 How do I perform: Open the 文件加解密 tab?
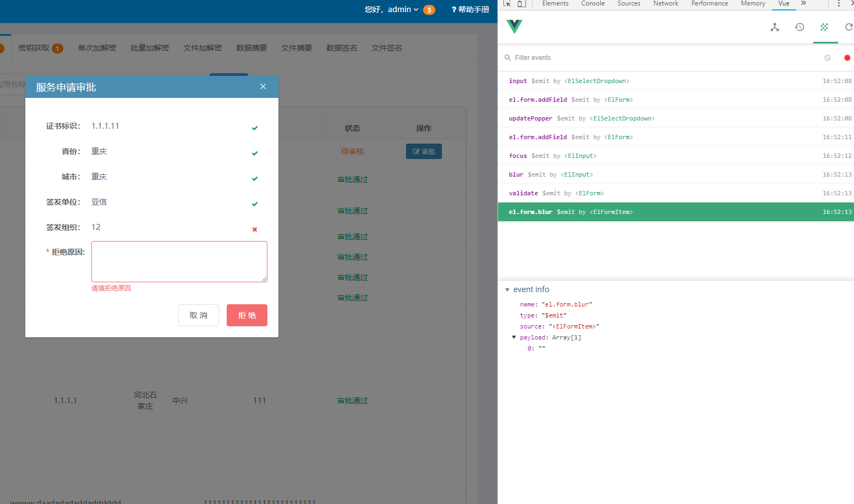pyautogui.click(x=202, y=48)
